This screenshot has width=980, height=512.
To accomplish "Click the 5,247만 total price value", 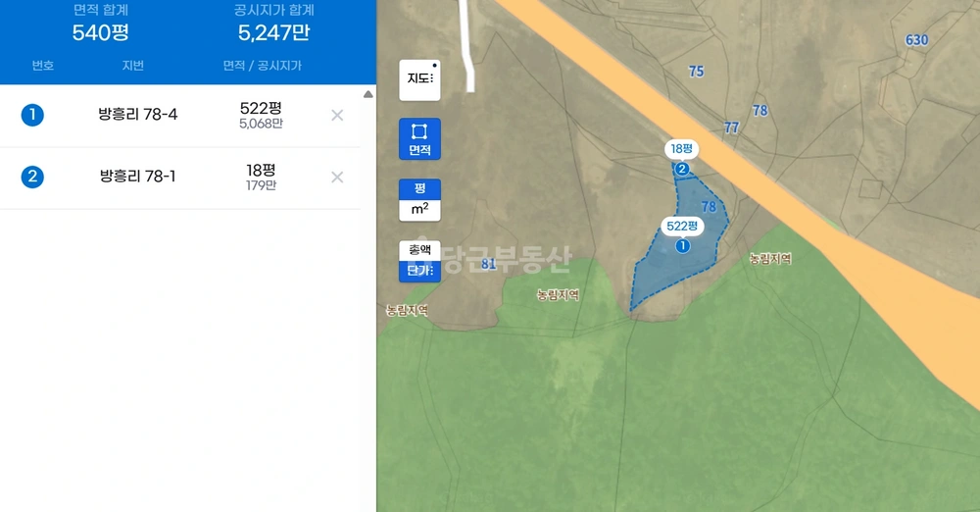I will point(273,32).
